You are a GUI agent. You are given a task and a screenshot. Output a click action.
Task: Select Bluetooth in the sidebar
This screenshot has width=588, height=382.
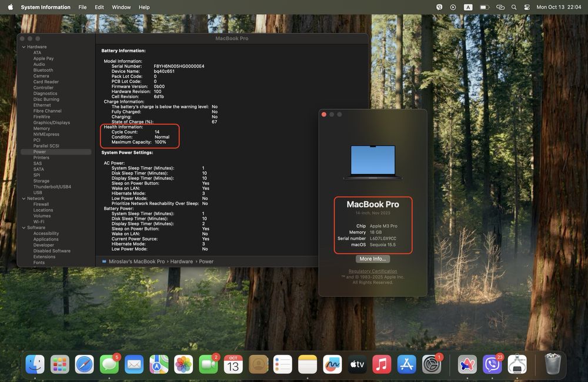click(43, 70)
